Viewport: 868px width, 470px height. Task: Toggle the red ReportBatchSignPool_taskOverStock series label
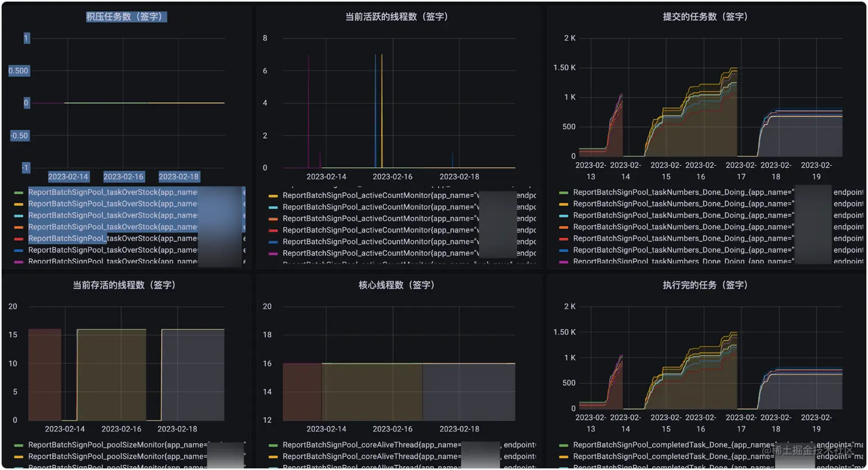(x=113, y=238)
